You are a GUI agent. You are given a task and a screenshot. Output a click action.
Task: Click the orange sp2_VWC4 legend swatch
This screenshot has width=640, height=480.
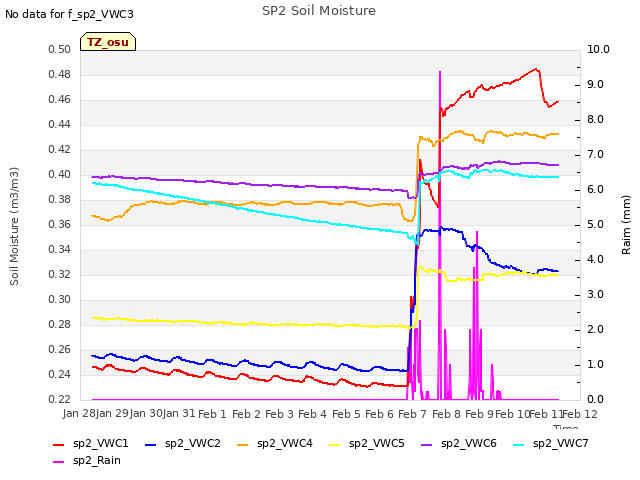click(x=243, y=445)
